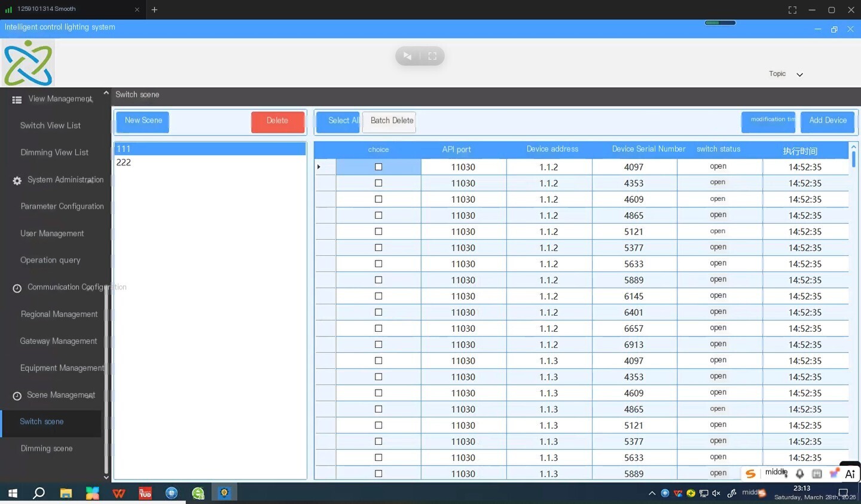The width and height of the screenshot is (861, 504).
Task: Open Operation query in the sidebar
Action: (x=50, y=260)
